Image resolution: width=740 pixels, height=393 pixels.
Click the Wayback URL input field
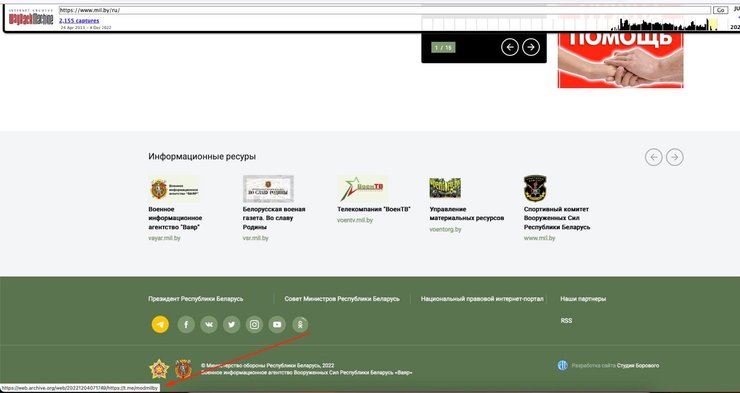[385, 10]
